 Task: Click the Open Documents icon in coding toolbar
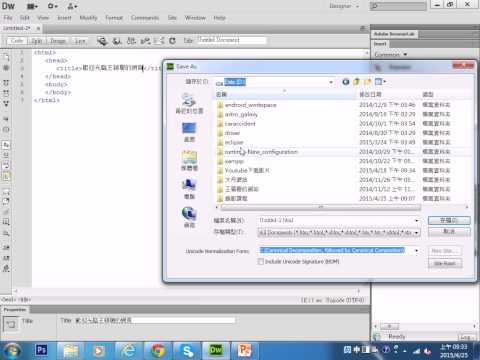pos(6,57)
